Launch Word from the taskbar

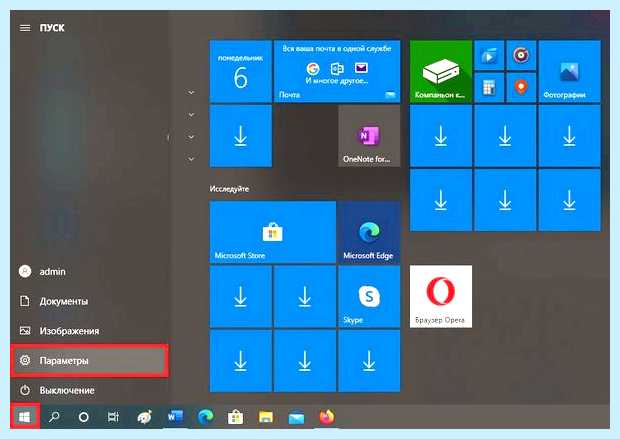(x=175, y=416)
